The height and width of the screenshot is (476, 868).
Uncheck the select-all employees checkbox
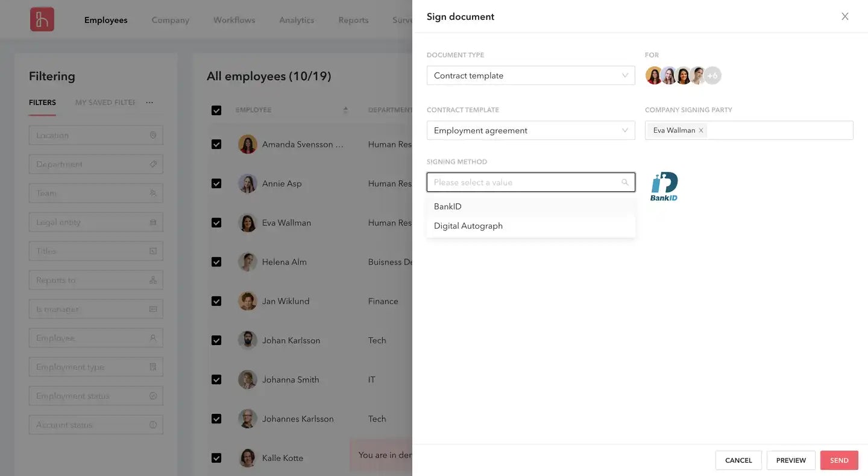216,110
